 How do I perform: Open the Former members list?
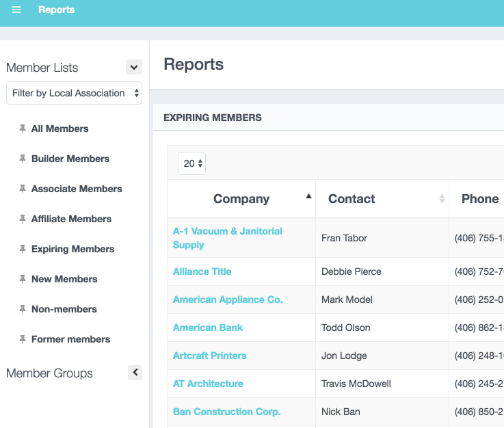(70, 339)
